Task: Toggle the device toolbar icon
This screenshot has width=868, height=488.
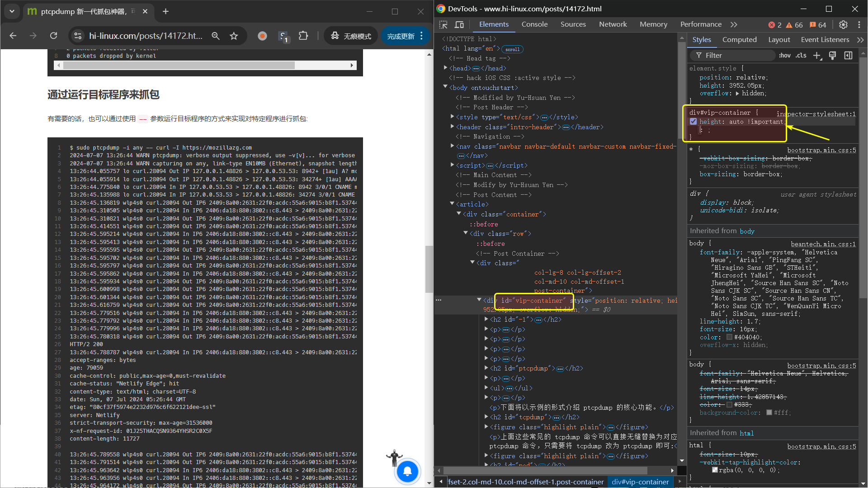Action: [459, 24]
